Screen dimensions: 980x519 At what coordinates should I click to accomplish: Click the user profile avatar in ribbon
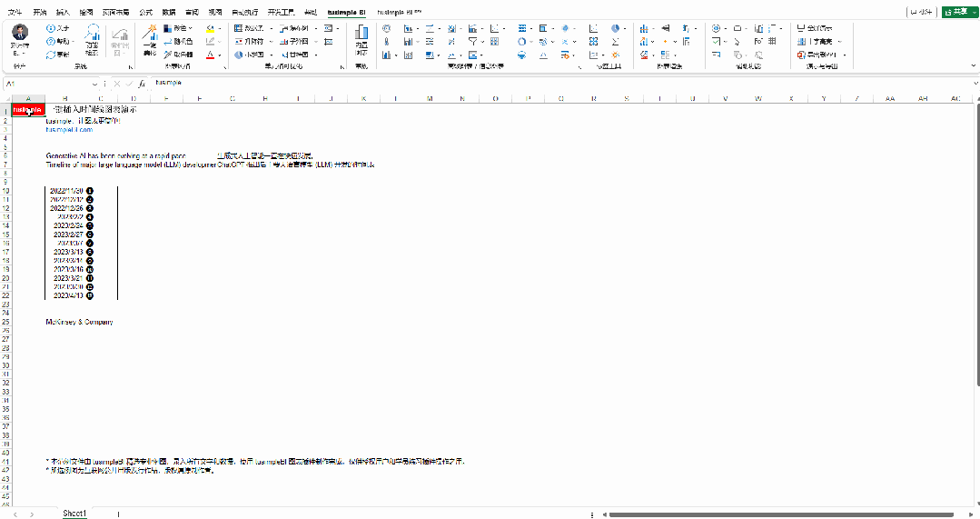click(x=19, y=33)
